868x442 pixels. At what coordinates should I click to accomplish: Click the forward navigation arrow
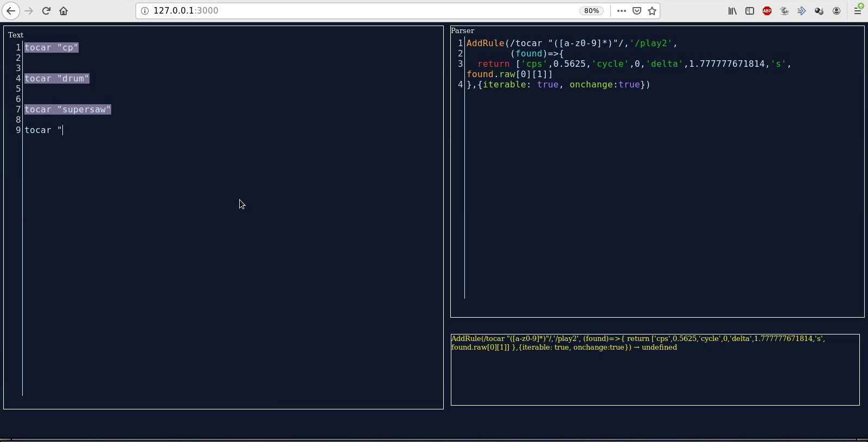[29, 11]
